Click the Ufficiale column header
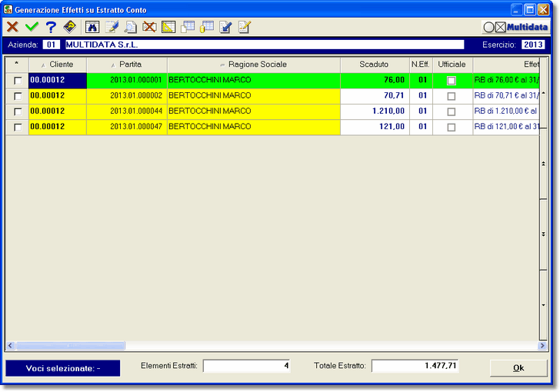 click(x=452, y=65)
